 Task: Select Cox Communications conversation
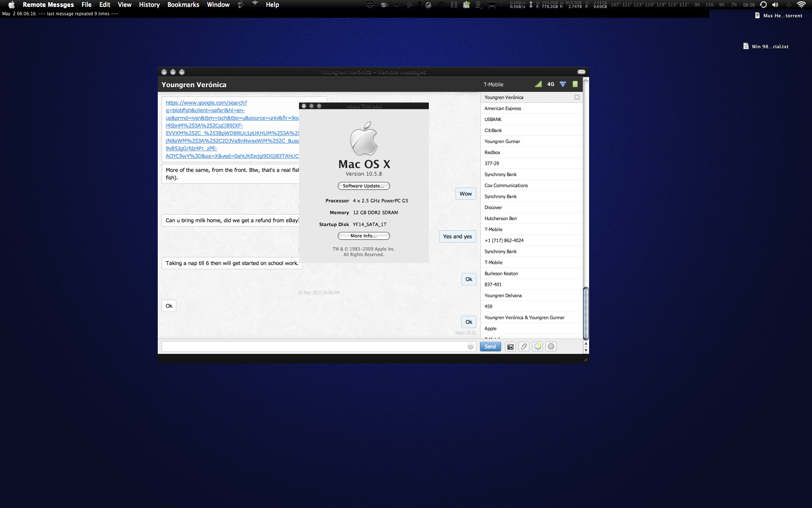(x=532, y=185)
